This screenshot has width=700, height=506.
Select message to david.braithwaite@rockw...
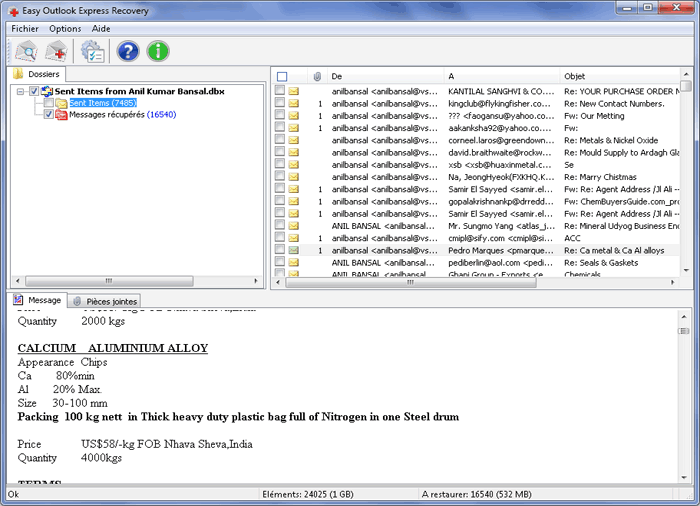click(500, 153)
